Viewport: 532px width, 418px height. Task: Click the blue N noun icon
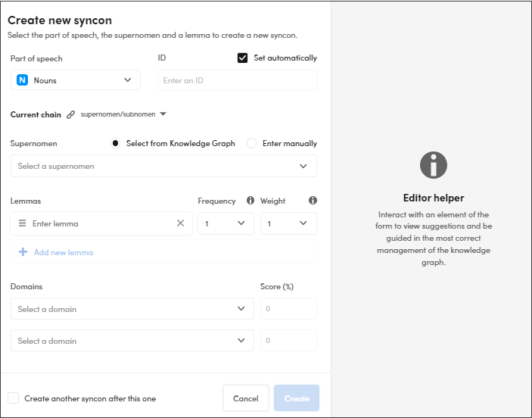pos(22,80)
